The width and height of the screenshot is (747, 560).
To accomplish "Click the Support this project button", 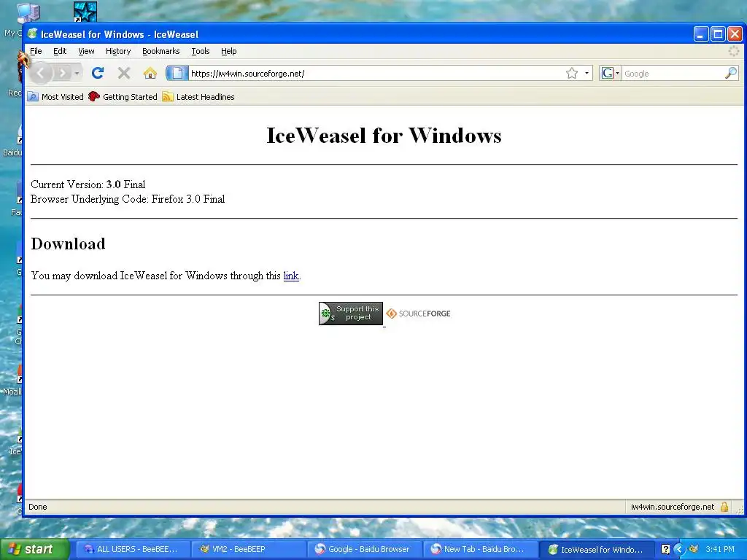I will coord(351,314).
